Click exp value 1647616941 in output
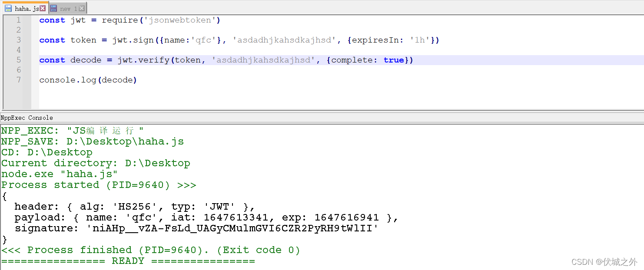Screen dimensions: 644x270 (x=347, y=217)
